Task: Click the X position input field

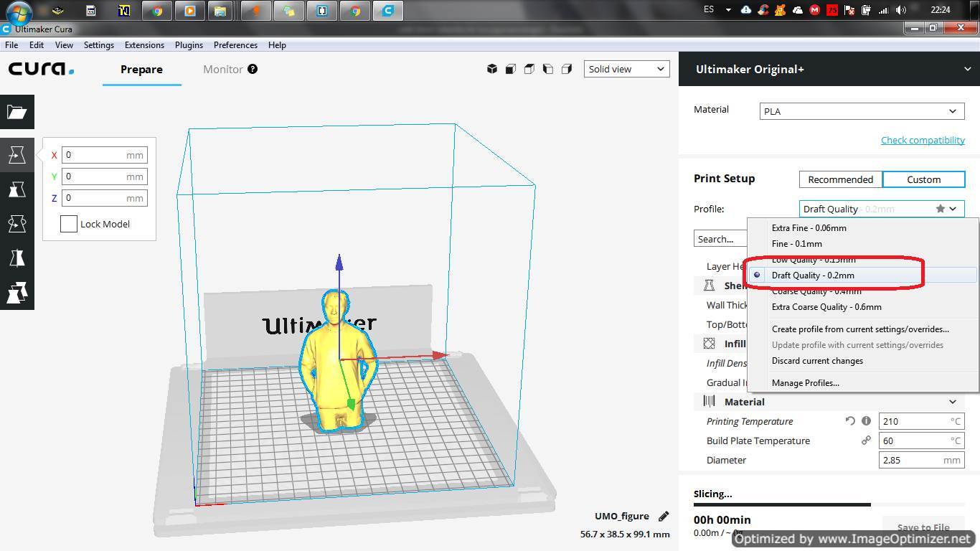Action: tap(105, 155)
